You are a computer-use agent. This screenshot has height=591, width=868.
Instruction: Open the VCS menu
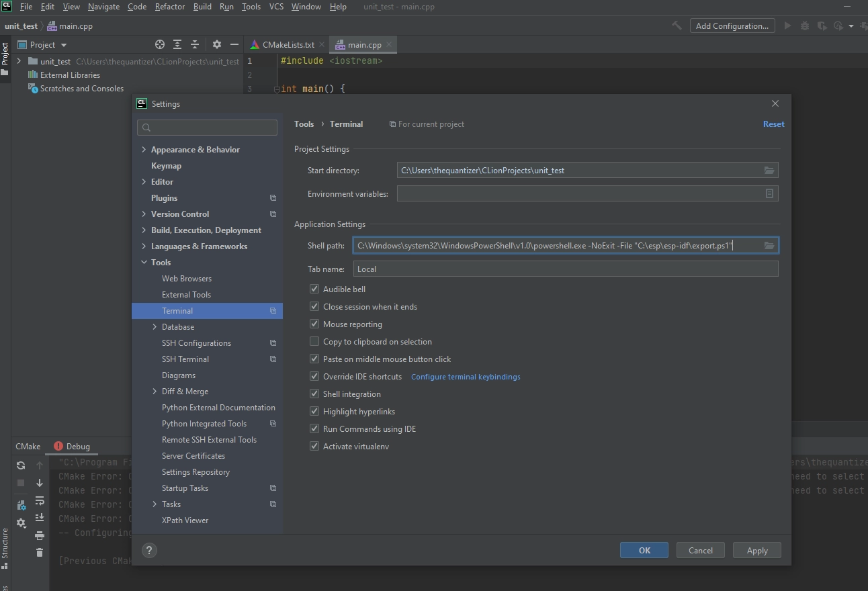tap(276, 7)
